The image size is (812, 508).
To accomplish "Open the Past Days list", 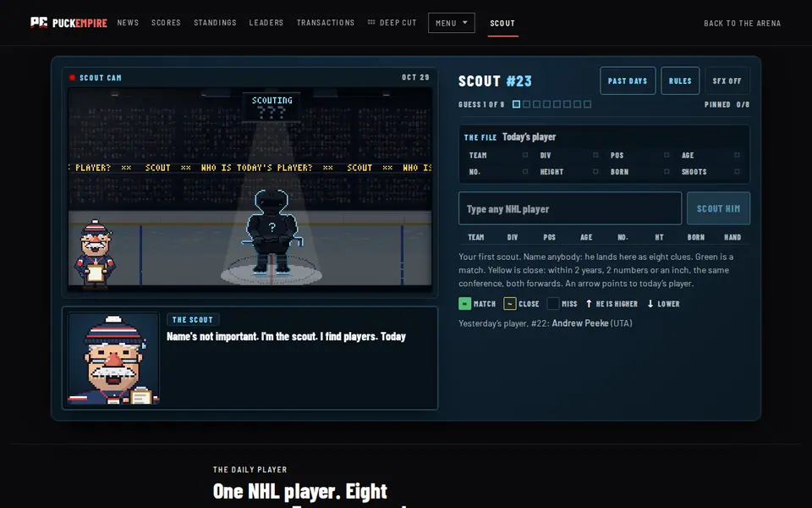I will pos(628,81).
